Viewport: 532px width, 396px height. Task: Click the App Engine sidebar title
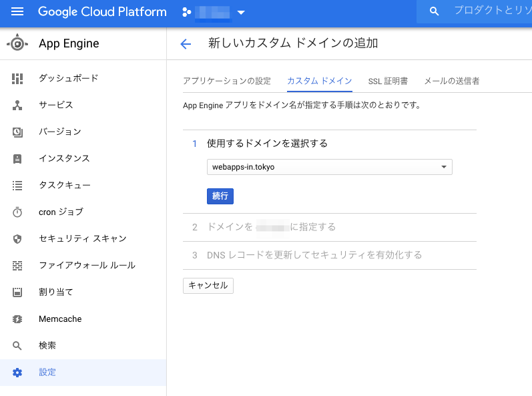point(69,43)
